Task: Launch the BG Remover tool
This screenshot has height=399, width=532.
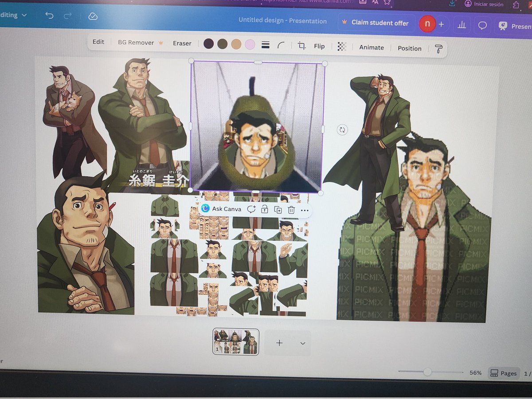Action: 141,43
